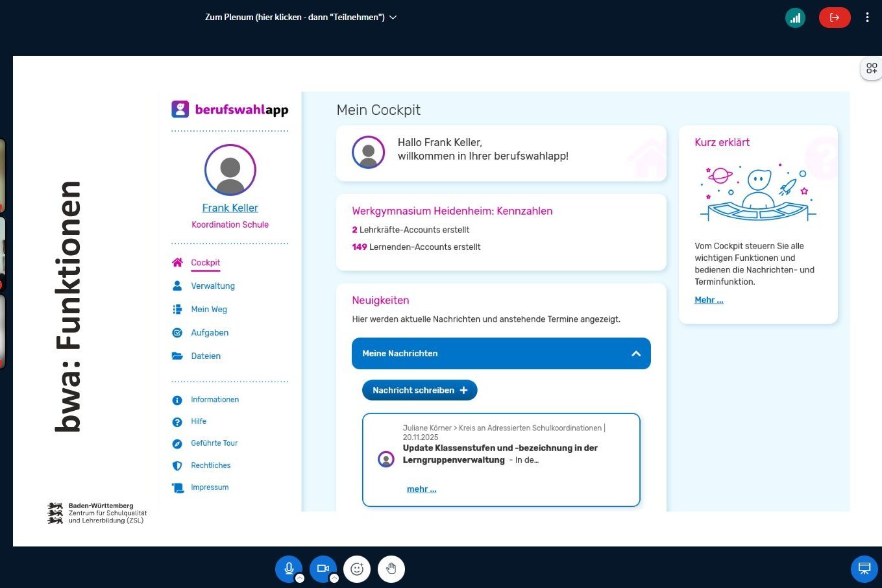Click the plus icon in Nachricht schreiben
Image resolution: width=882 pixels, height=588 pixels.
click(463, 390)
